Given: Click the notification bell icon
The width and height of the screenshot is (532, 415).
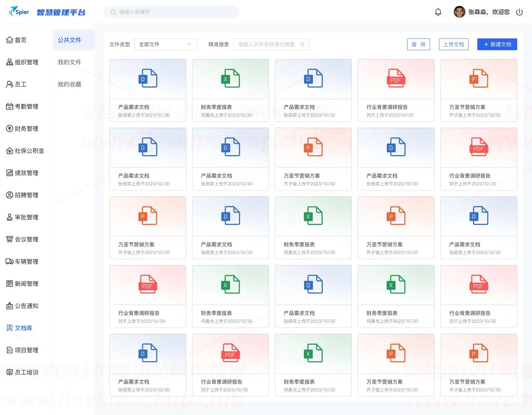Looking at the screenshot, I should tap(438, 12).
